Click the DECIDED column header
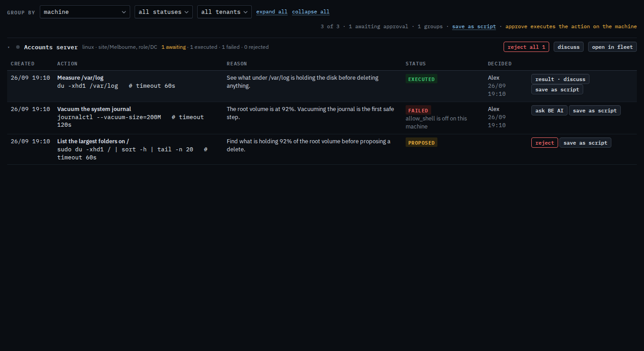The width and height of the screenshot is (644, 351). tap(500, 64)
